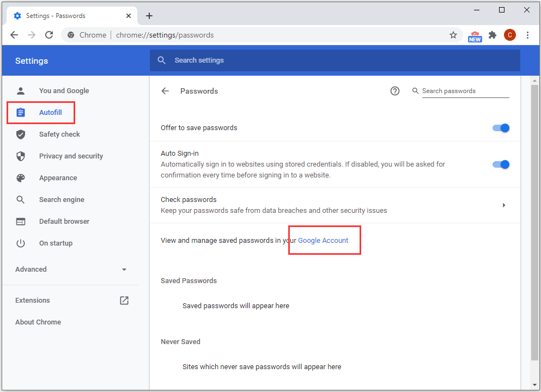Click the person icon for You and Google
Image resolution: width=541 pixels, height=392 pixels.
[21, 91]
